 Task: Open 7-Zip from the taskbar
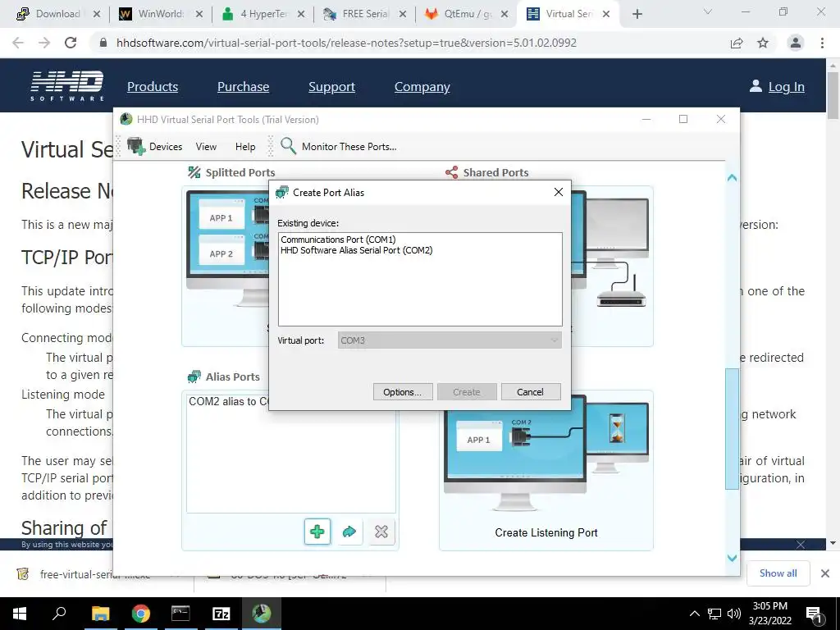(x=221, y=614)
